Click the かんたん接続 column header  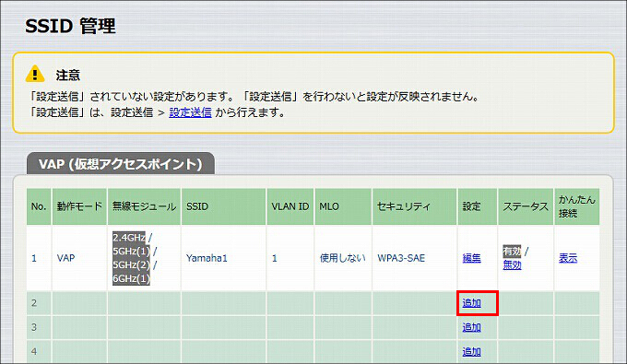[576, 206]
